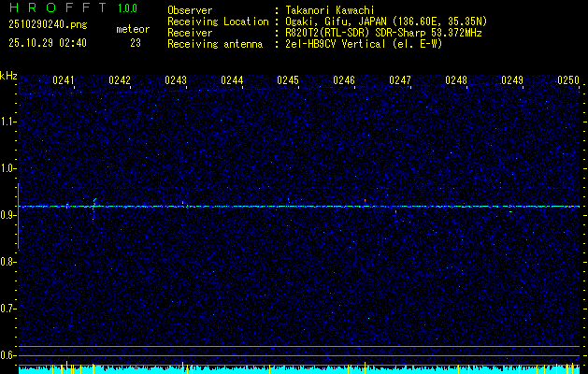Click the kHz axis unit label

coord(8,76)
